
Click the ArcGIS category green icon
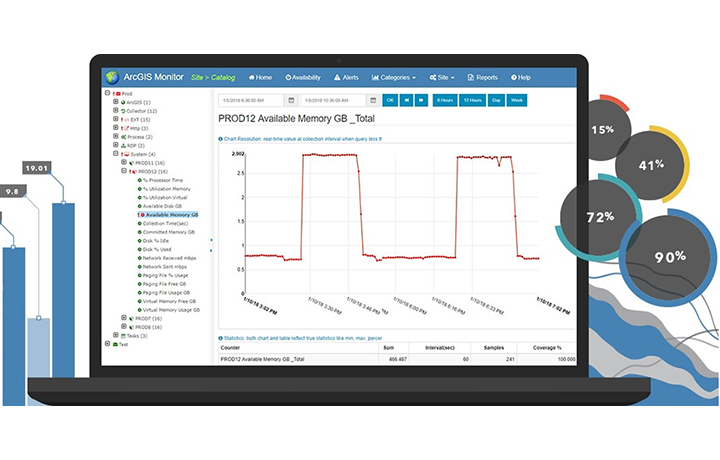coord(123,102)
